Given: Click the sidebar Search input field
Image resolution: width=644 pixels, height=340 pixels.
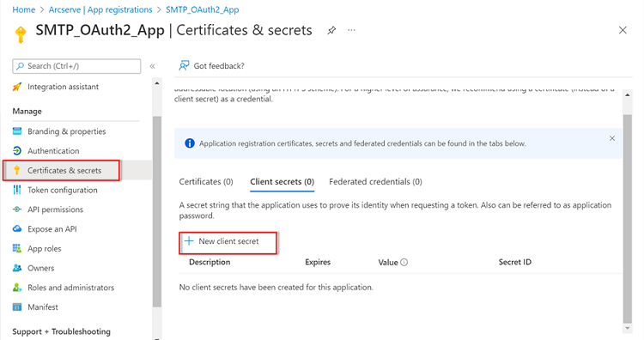Looking at the screenshot, I should [x=76, y=66].
